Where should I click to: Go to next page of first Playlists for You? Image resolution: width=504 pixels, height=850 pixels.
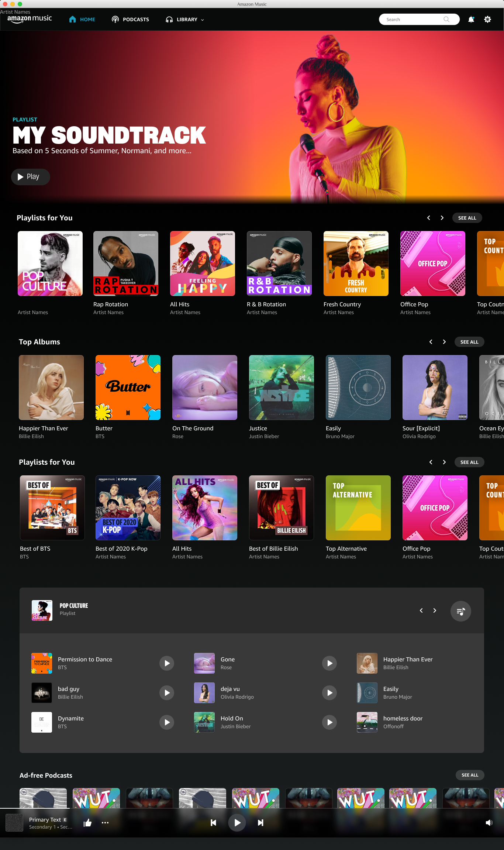pos(442,218)
